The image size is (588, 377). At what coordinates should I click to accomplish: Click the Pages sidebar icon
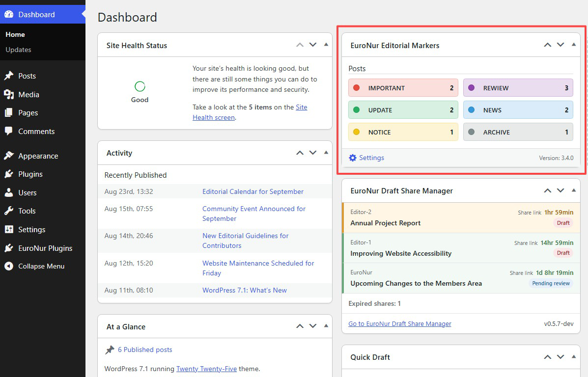coord(9,112)
